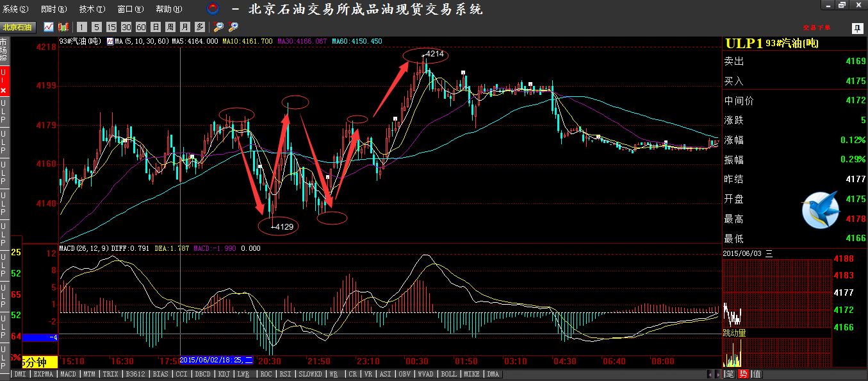868x381 pixels.
Task: Select the 1-minute period button
Action: point(81,27)
